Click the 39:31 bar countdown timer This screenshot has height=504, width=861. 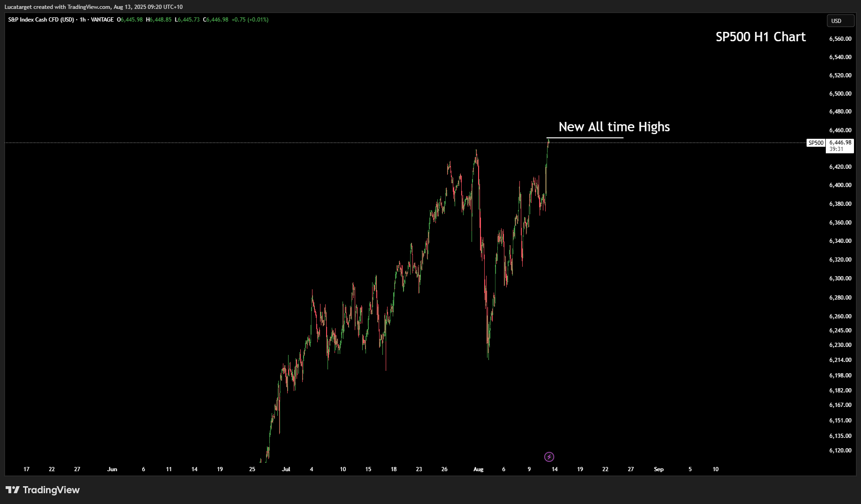pos(836,149)
